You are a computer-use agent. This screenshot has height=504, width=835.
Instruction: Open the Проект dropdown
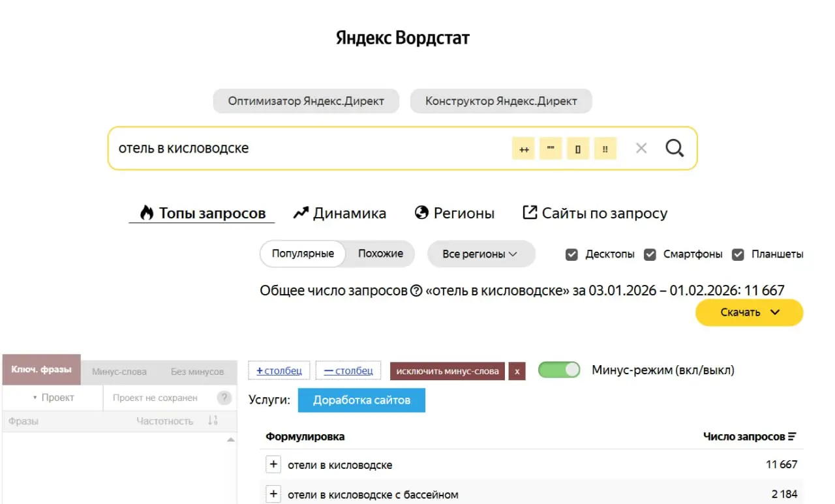(53, 398)
